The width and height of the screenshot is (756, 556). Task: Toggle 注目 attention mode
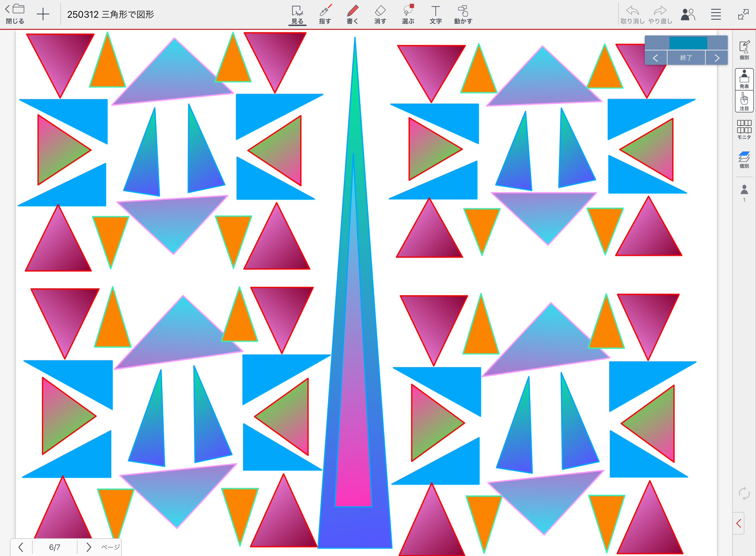[x=744, y=101]
